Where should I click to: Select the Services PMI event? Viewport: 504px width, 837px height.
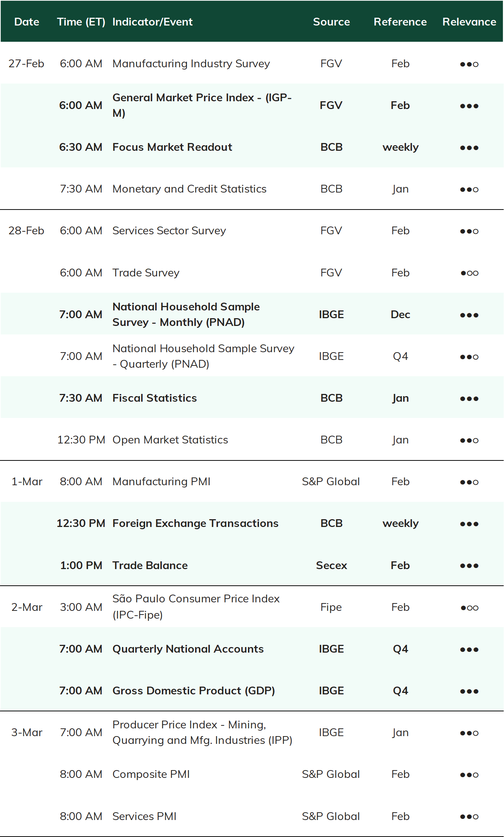pyautogui.click(x=144, y=816)
